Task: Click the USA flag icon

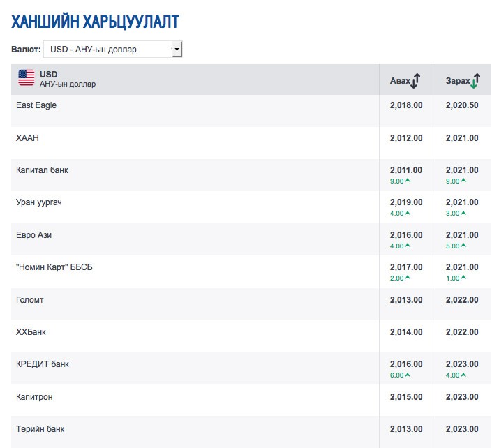Action: (x=27, y=78)
